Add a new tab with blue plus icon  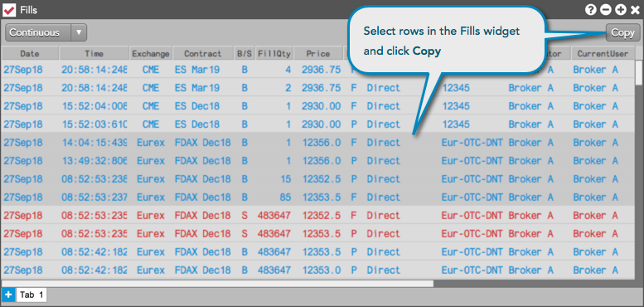point(8,295)
